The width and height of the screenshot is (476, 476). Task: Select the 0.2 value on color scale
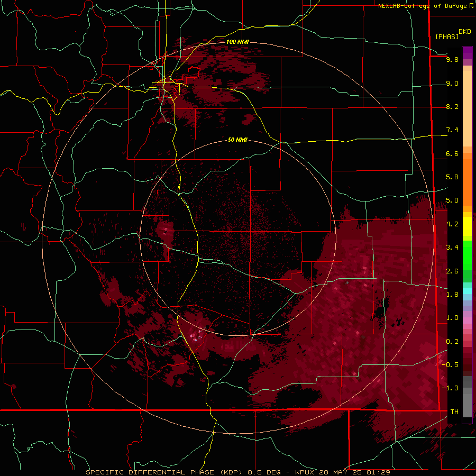452,342
